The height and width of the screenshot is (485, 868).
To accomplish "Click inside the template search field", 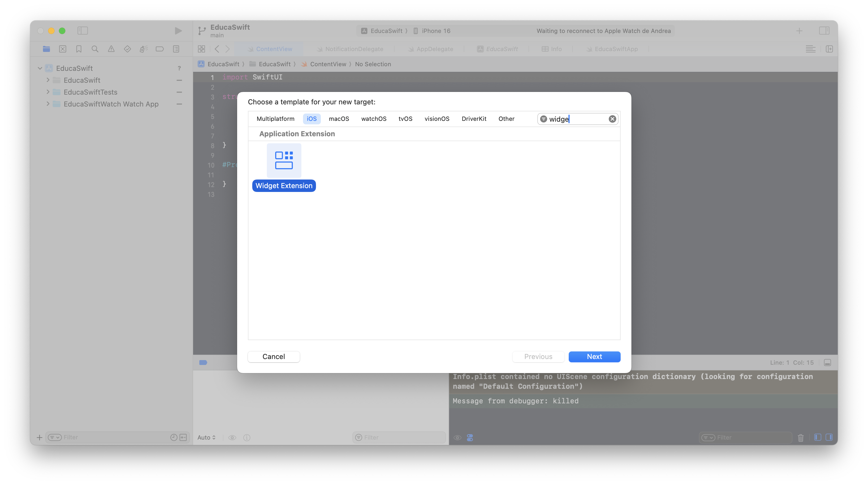I will pyautogui.click(x=578, y=119).
